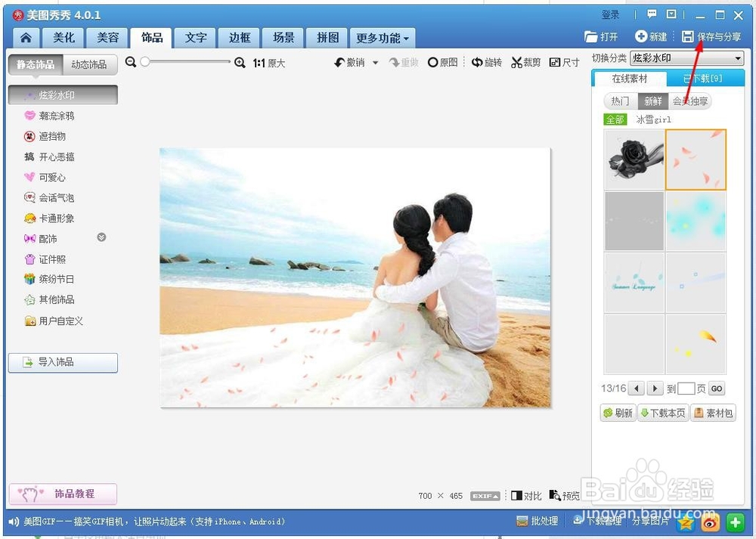Show the 原图 original image
The height and width of the screenshot is (539, 756).
click(x=442, y=63)
